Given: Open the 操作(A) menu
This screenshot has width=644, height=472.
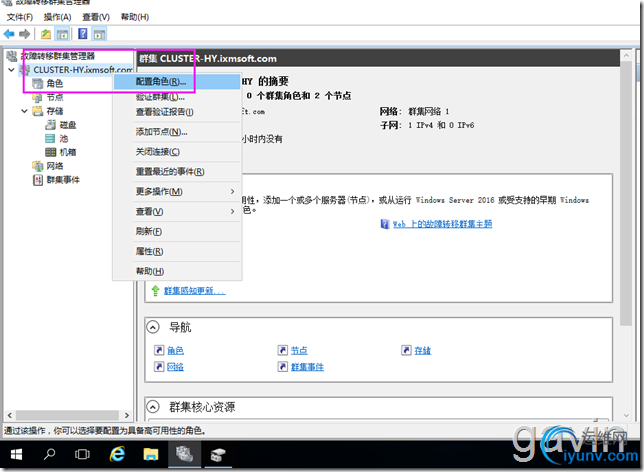Looking at the screenshot, I should click(58, 17).
